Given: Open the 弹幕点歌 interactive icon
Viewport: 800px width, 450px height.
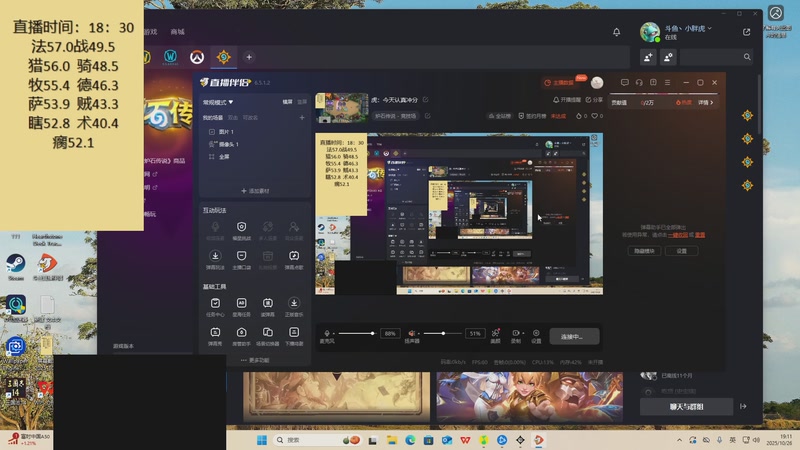Looking at the screenshot, I should click(294, 256).
